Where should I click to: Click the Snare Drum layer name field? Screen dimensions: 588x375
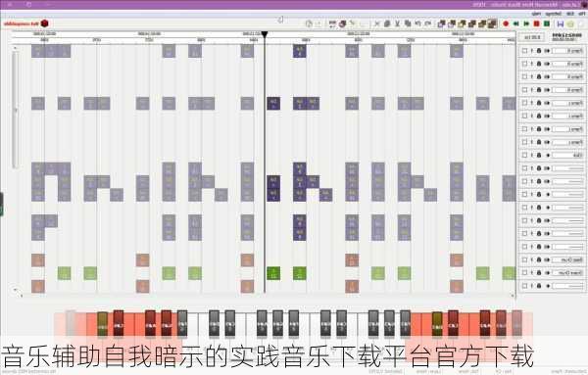pos(568,273)
